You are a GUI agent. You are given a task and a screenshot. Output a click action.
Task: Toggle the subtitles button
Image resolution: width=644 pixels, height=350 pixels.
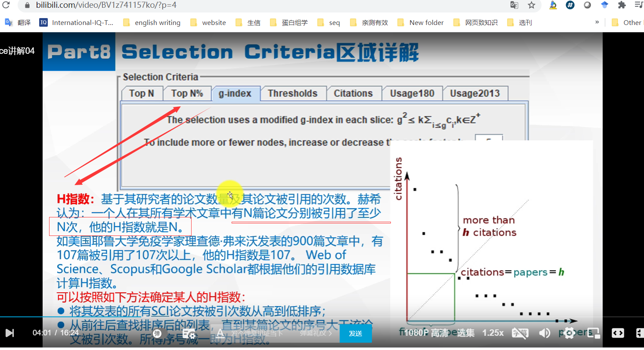click(x=520, y=333)
